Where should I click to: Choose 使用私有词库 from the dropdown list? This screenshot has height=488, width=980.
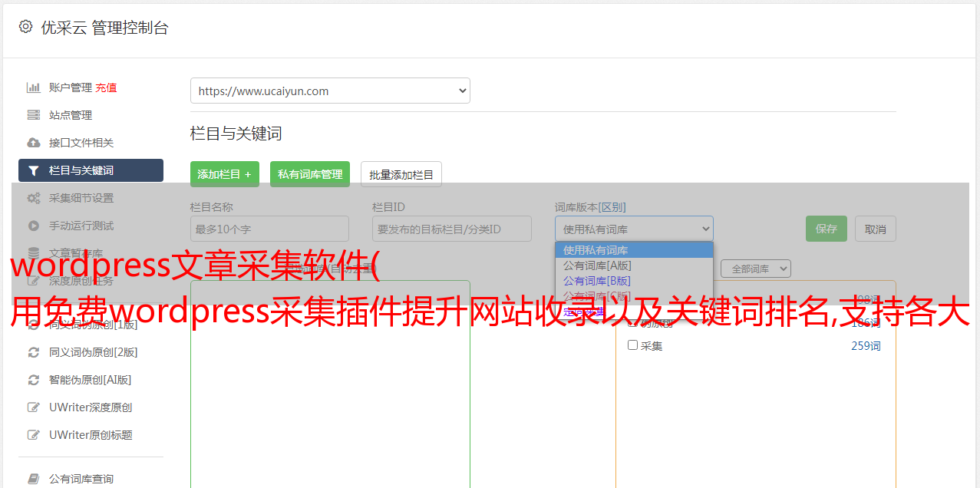click(634, 250)
